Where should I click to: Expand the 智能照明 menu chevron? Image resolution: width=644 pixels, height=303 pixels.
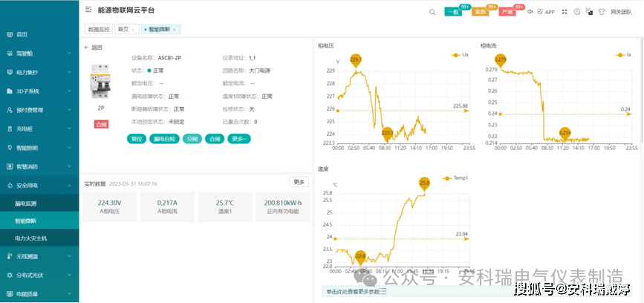[x=69, y=147]
